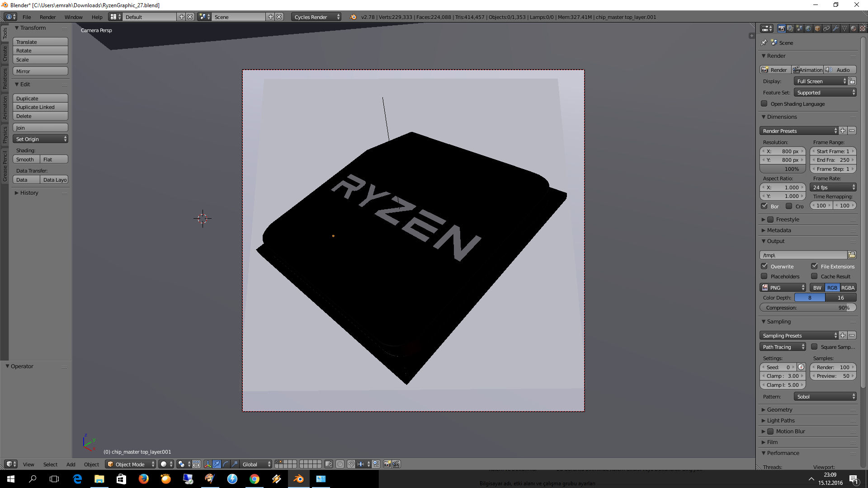Viewport: 868px width, 488px height.
Task: Toggle manipulate center points icon
Action: 196,464
